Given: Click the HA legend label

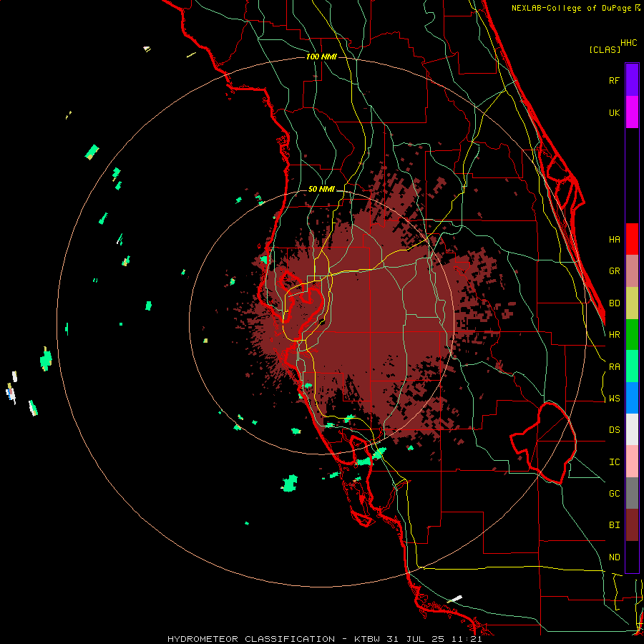Looking at the screenshot, I should point(614,240).
